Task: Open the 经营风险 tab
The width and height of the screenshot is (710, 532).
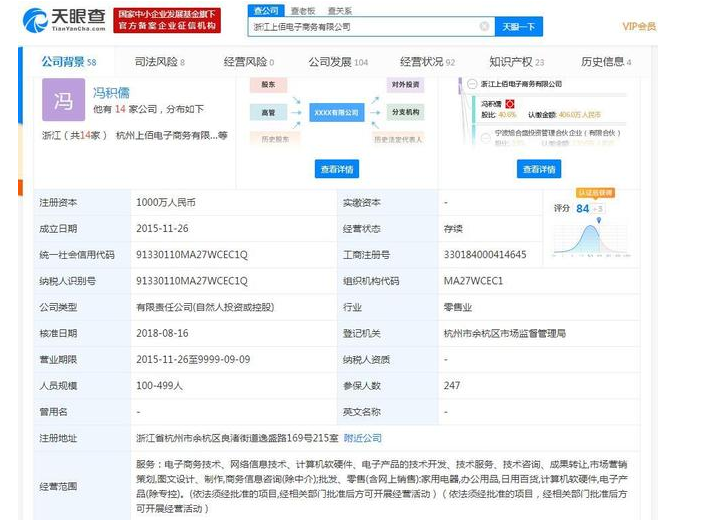Action: (x=249, y=62)
